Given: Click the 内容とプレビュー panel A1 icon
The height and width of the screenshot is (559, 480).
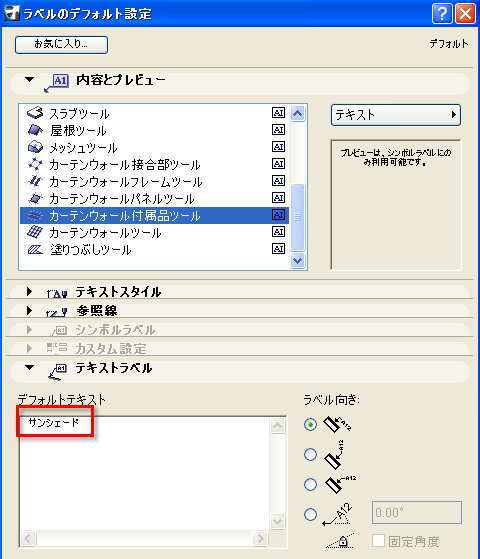Looking at the screenshot, I should pyautogui.click(x=56, y=83).
